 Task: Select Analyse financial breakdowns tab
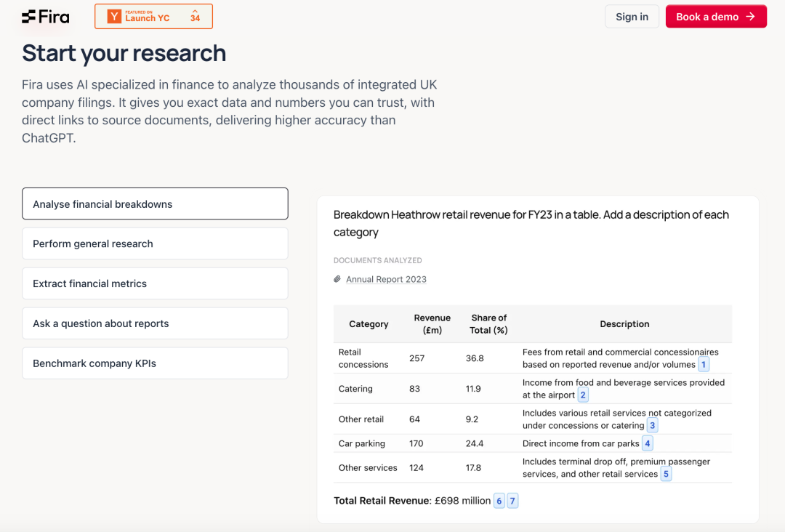coord(155,204)
